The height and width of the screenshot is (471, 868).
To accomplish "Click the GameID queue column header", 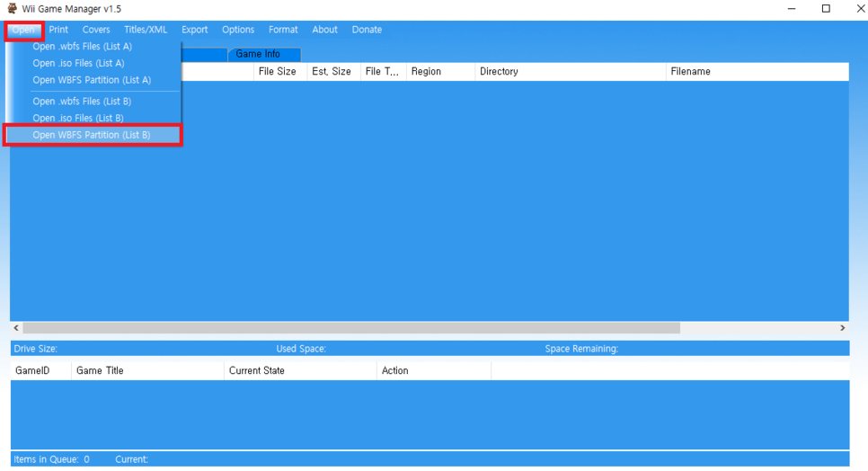I will click(41, 371).
